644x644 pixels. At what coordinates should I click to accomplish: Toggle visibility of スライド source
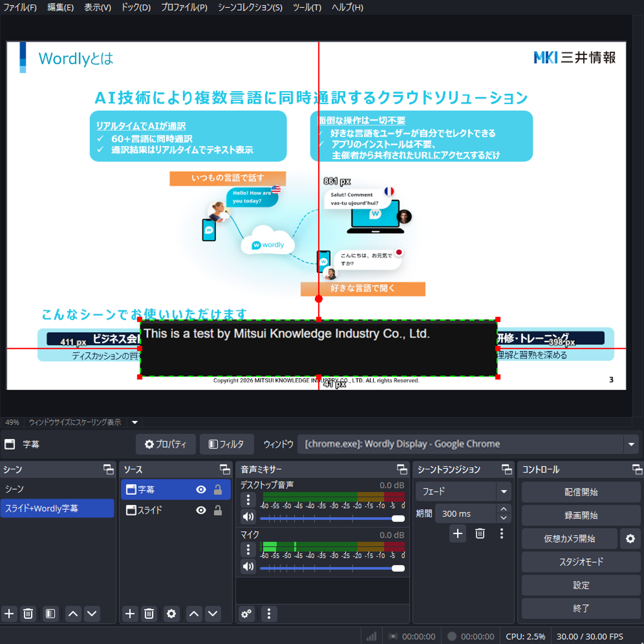(x=201, y=510)
